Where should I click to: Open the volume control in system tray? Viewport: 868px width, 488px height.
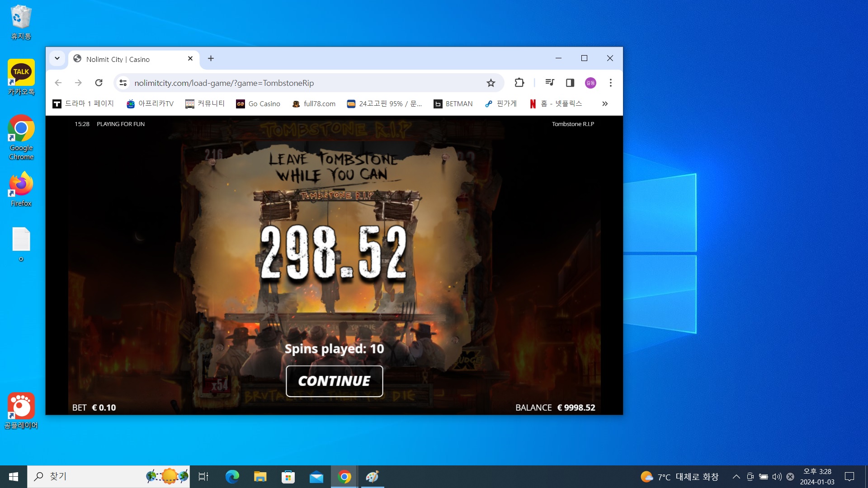(x=777, y=477)
